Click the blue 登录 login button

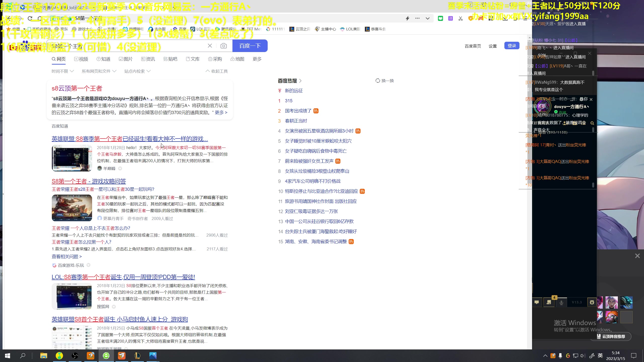coord(512,46)
